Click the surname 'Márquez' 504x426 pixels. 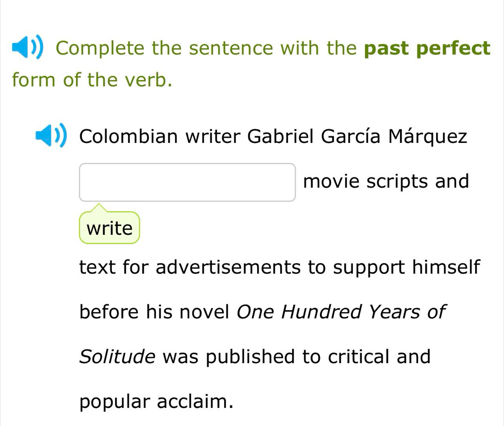(427, 137)
